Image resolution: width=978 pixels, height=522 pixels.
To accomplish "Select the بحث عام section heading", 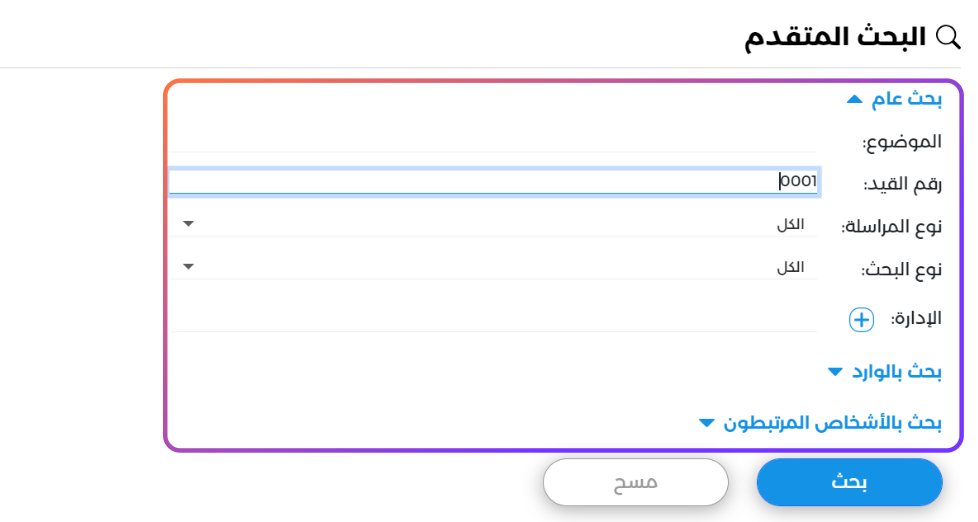I will point(907,98).
